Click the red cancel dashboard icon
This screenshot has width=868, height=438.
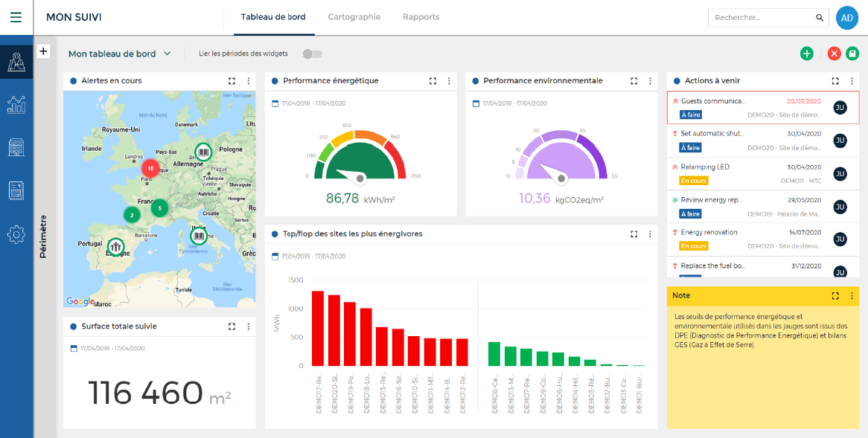834,54
